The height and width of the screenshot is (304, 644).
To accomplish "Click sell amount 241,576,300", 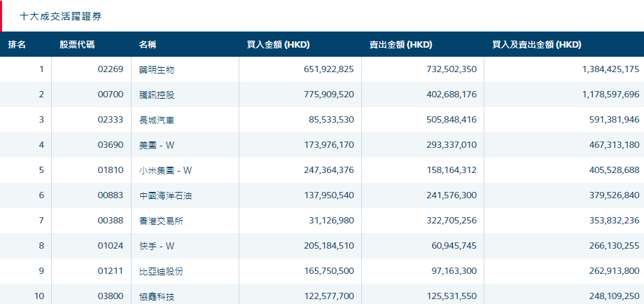I will pyautogui.click(x=451, y=195).
